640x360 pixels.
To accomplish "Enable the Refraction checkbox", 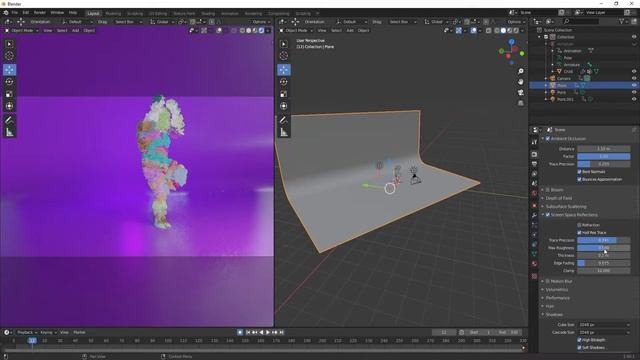I will [x=579, y=225].
